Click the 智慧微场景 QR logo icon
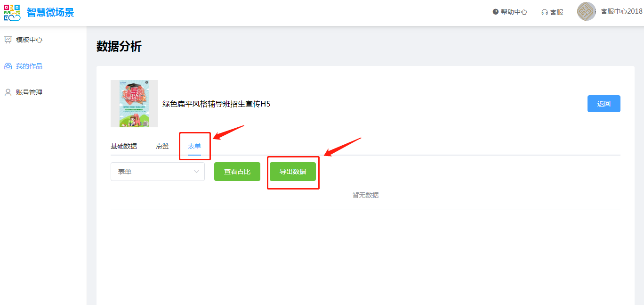This screenshot has width=644, height=305. click(12, 13)
